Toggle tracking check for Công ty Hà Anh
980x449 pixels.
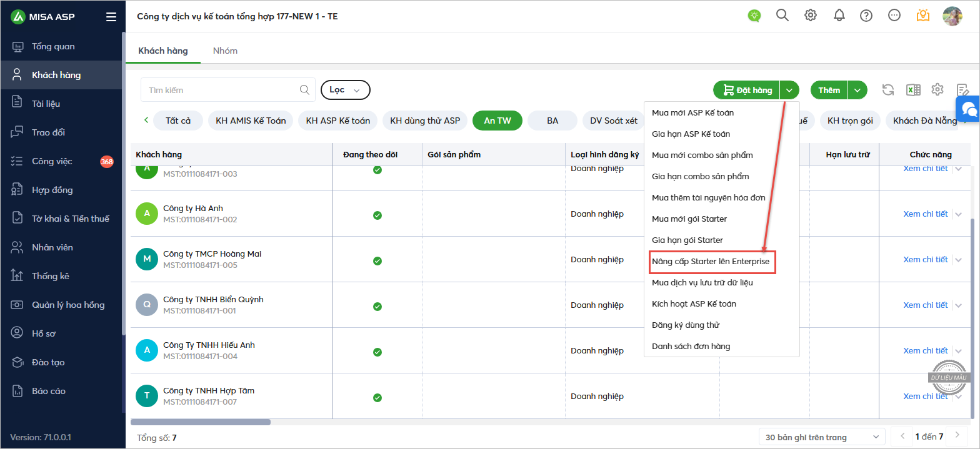(377, 215)
